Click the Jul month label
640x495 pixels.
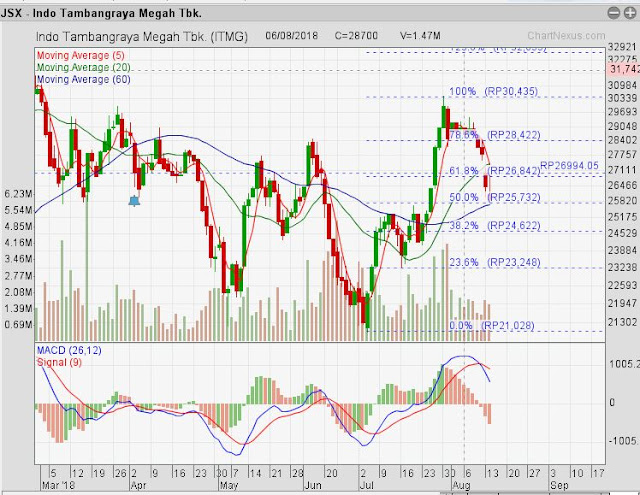pyautogui.click(x=367, y=486)
